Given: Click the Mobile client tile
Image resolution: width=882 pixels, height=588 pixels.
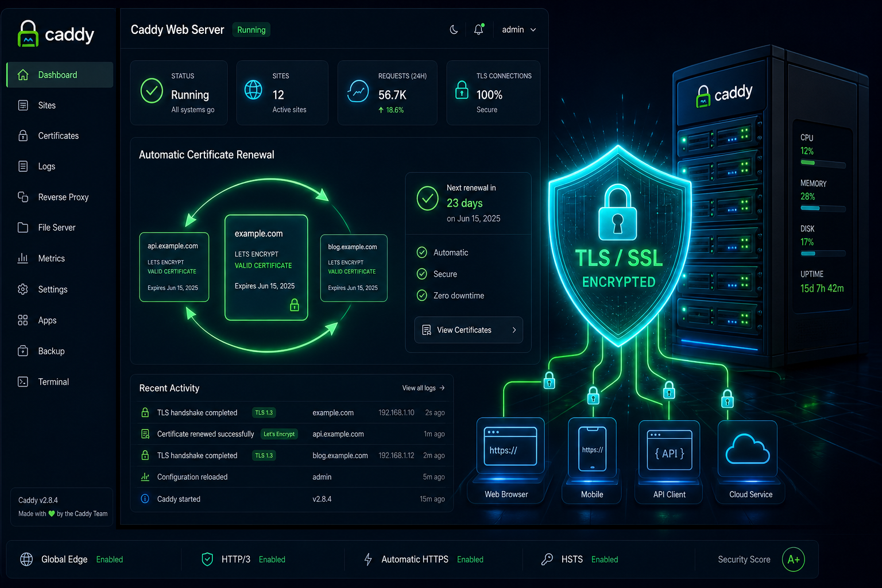Looking at the screenshot, I should (592, 461).
